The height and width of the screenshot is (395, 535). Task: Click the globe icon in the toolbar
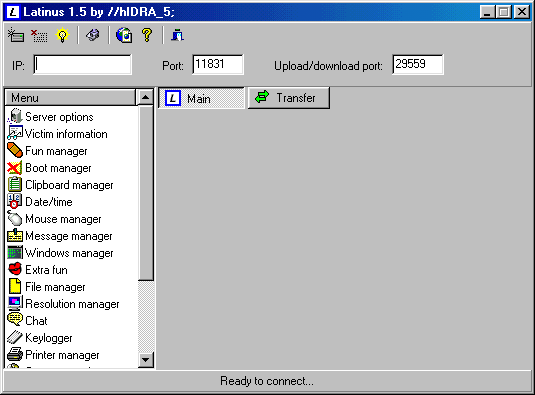coord(124,35)
